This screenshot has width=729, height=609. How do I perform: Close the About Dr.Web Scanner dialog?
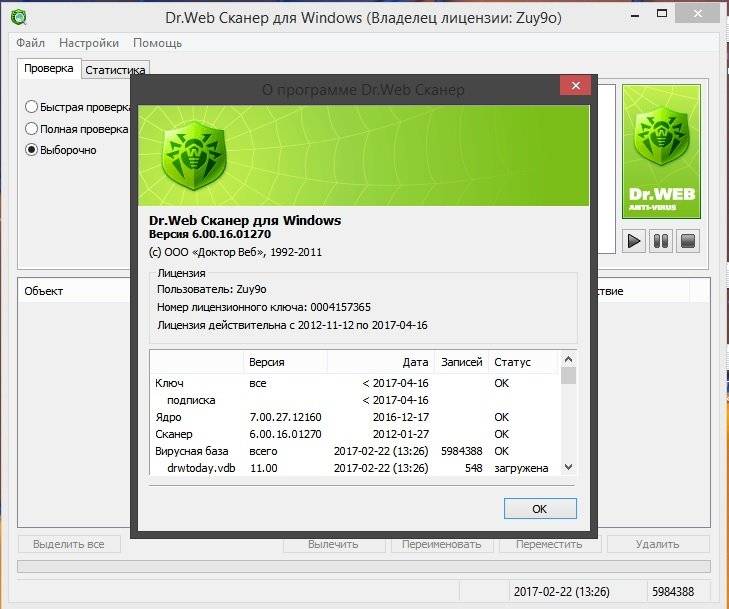(576, 86)
